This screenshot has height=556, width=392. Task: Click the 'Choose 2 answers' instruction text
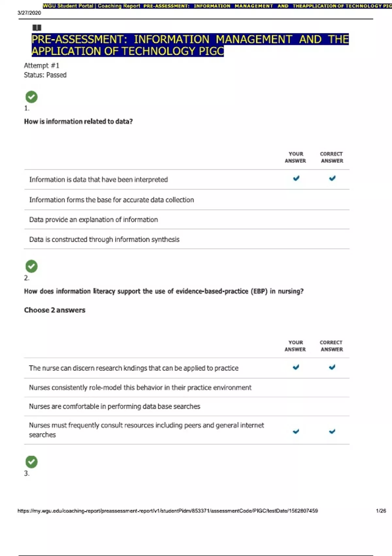pos(55,310)
